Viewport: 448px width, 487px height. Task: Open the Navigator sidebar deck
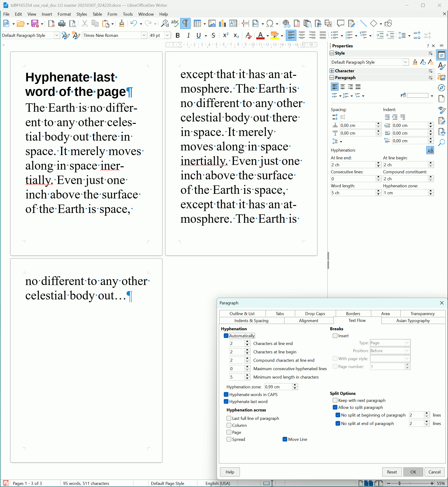tap(441, 88)
